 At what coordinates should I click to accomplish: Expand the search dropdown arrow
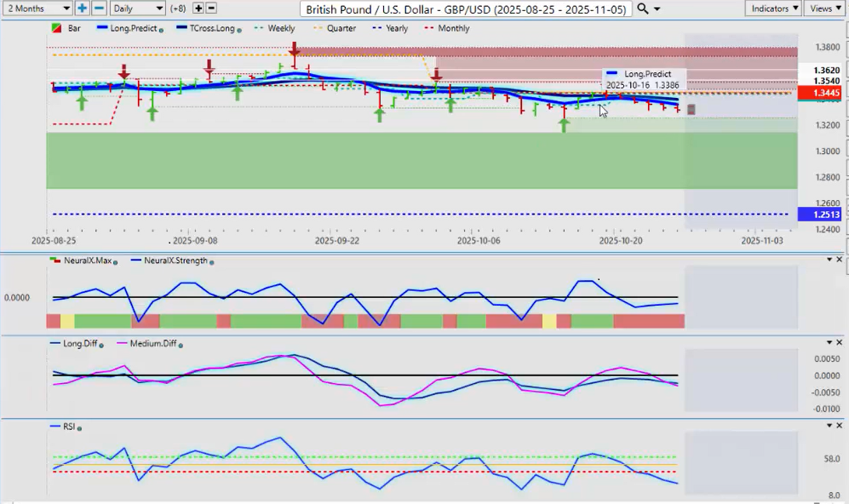click(x=657, y=9)
